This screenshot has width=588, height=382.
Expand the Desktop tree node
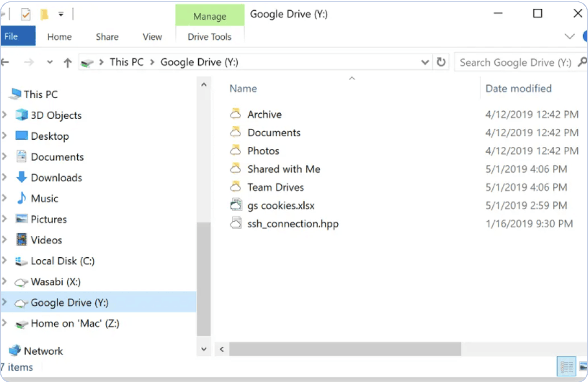4,135
